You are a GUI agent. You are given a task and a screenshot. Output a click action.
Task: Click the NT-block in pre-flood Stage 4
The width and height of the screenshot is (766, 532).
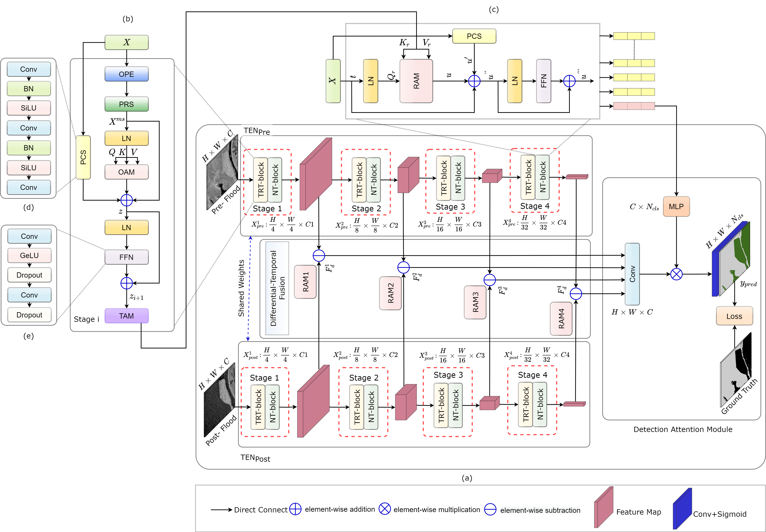[542, 177]
